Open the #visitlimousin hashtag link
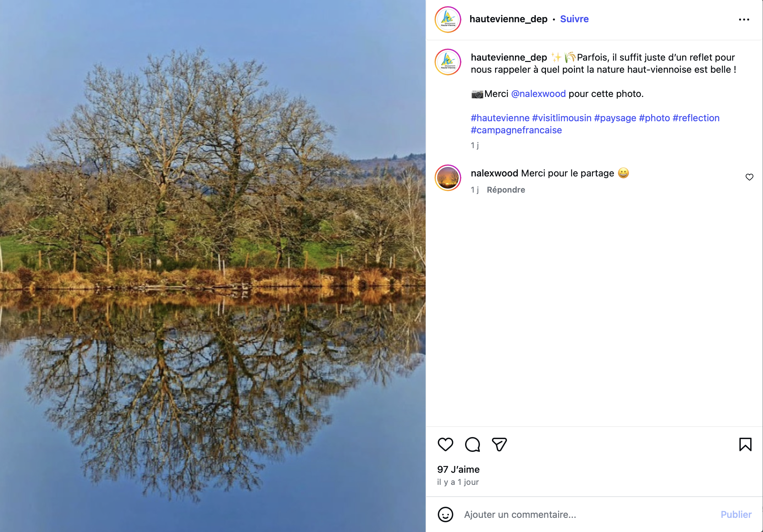The width and height of the screenshot is (763, 532). [561, 118]
